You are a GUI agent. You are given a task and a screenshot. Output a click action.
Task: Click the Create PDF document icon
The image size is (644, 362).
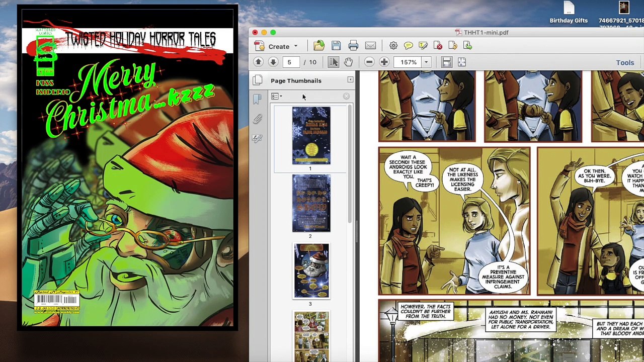260,46
